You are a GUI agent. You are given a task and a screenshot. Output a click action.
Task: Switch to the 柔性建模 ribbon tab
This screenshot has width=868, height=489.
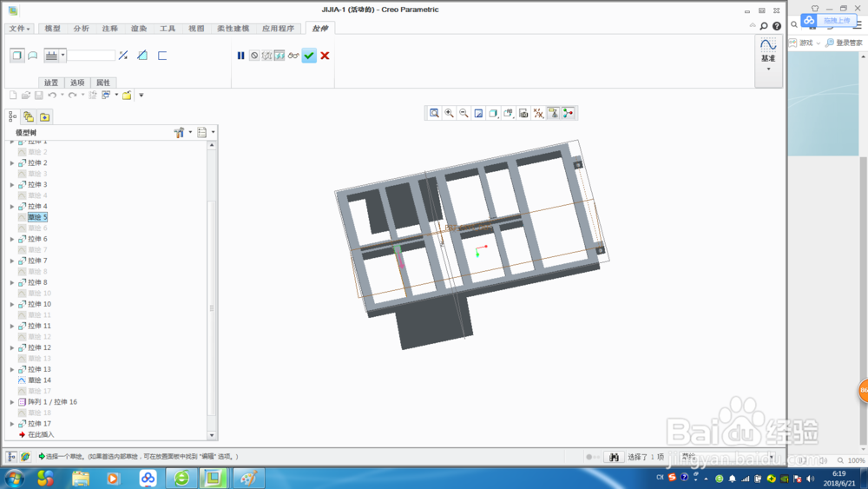point(233,29)
